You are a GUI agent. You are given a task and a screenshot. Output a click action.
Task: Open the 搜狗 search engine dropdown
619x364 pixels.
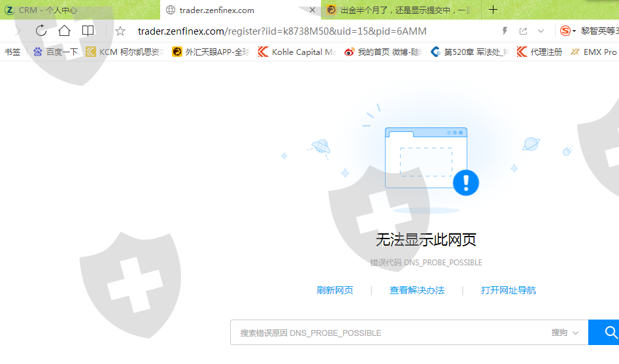point(565,333)
